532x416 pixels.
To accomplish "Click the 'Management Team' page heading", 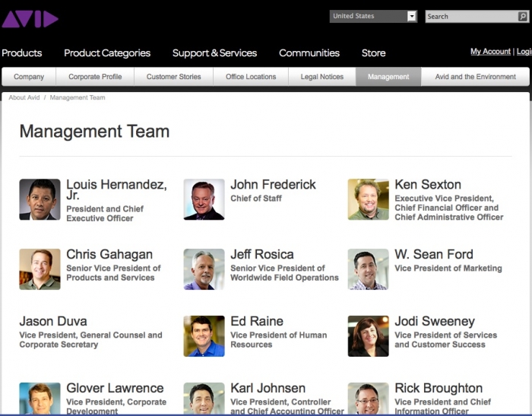I will tap(94, 131).
